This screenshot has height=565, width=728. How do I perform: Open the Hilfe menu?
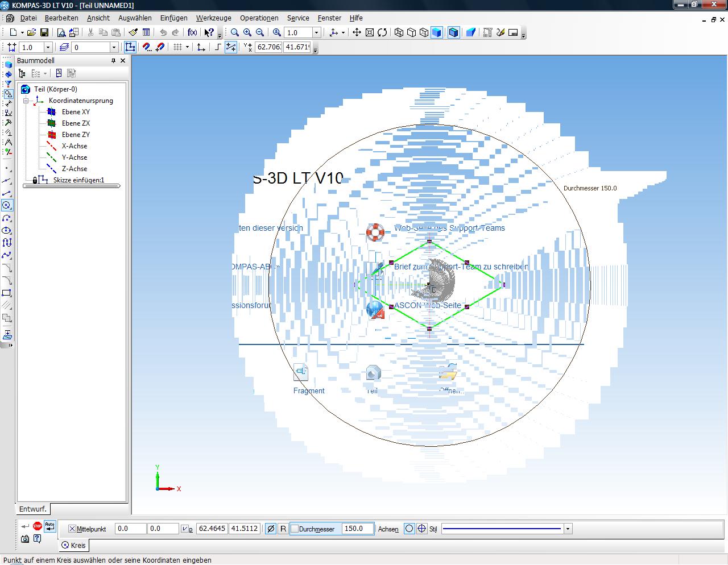pos(356,18)
